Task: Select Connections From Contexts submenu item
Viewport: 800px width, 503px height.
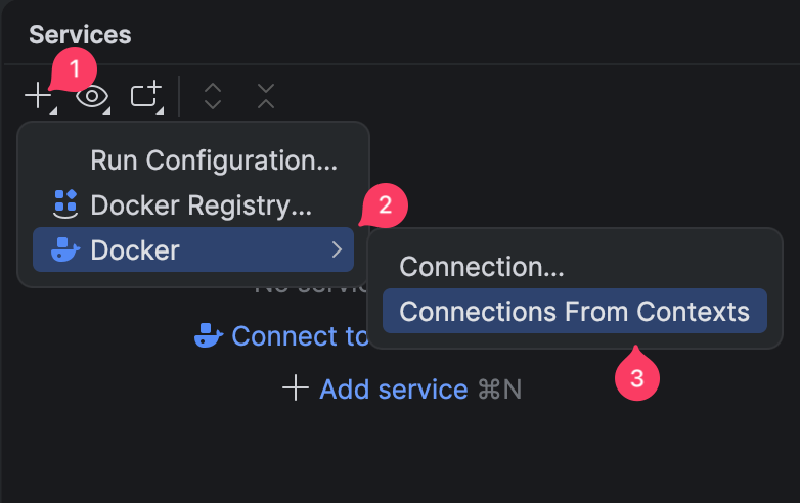Action: click(574, 311)
